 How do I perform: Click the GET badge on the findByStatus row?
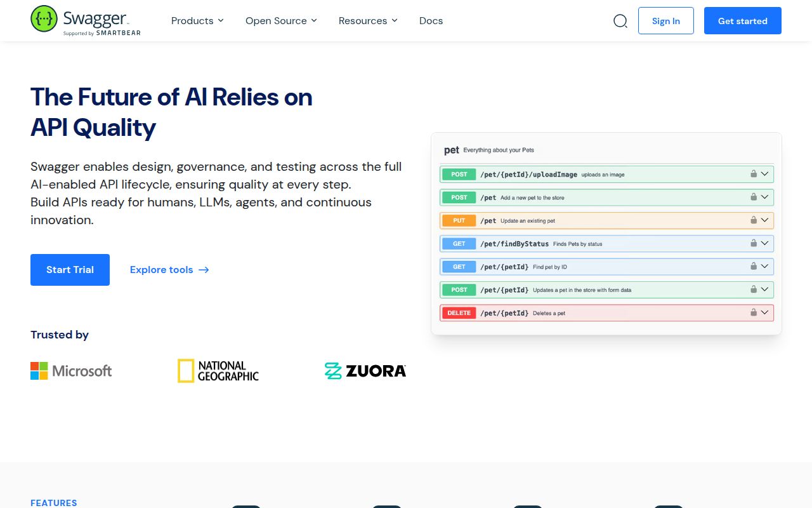[x=459, y=243]
